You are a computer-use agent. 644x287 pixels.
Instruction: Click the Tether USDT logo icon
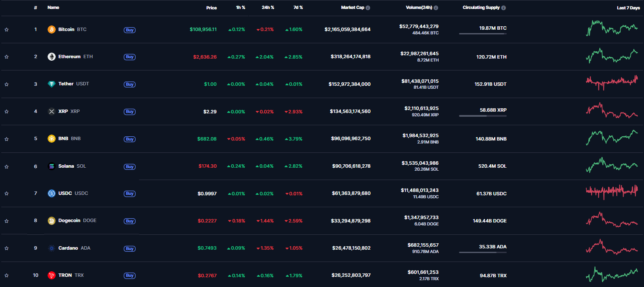[x=51, y=84]
